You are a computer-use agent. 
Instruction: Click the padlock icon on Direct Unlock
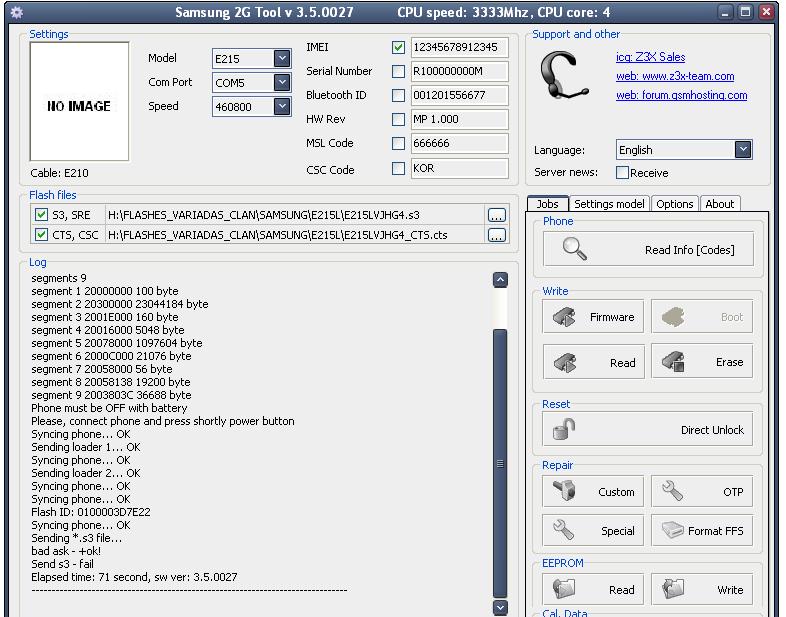tap(564, 430)
